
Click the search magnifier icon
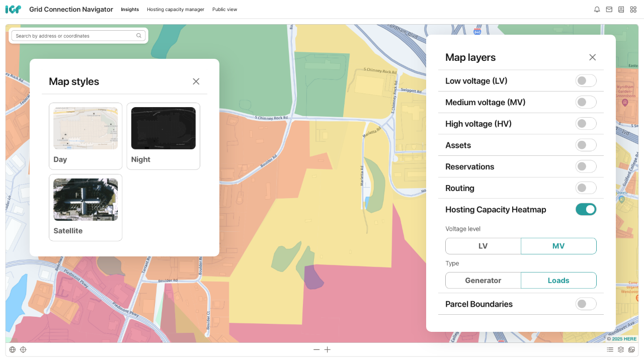click(139, 36)
